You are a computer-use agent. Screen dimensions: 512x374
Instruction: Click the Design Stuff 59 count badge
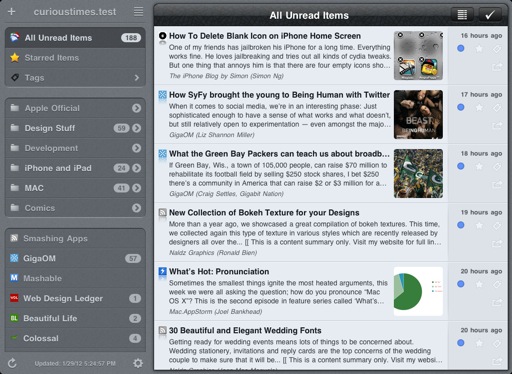(x=121, y=128)
